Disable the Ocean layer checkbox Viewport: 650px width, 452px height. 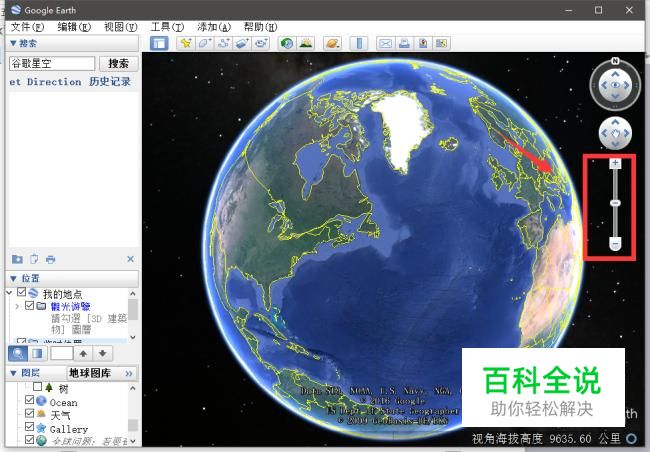click(29, 400)
